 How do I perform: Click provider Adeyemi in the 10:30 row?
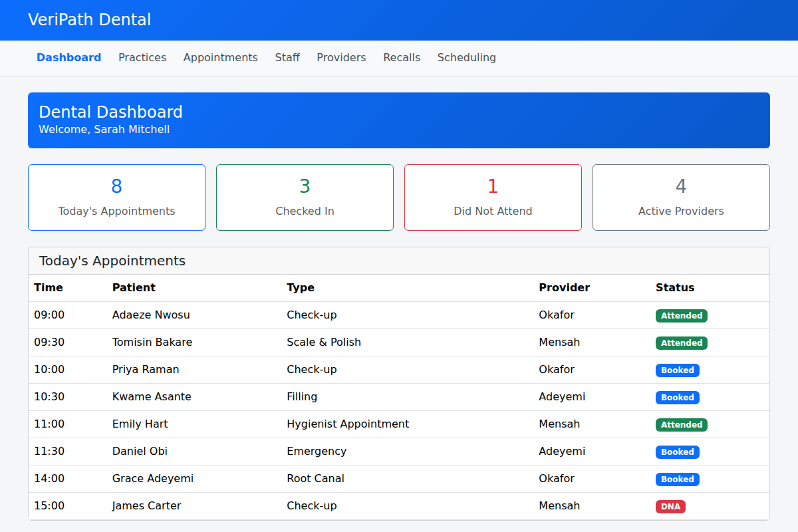point(562,397)
